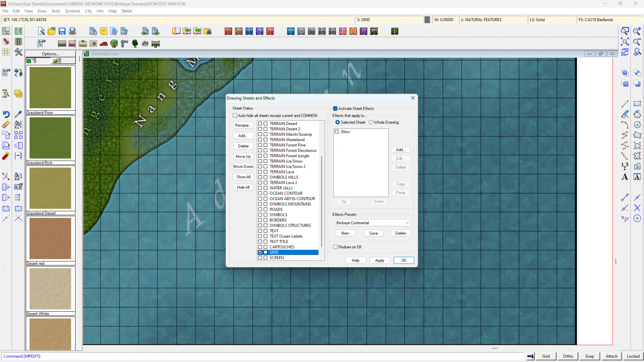Toggle first checkbox of GRID sheet
644x362 pixels.
(260, 252)
